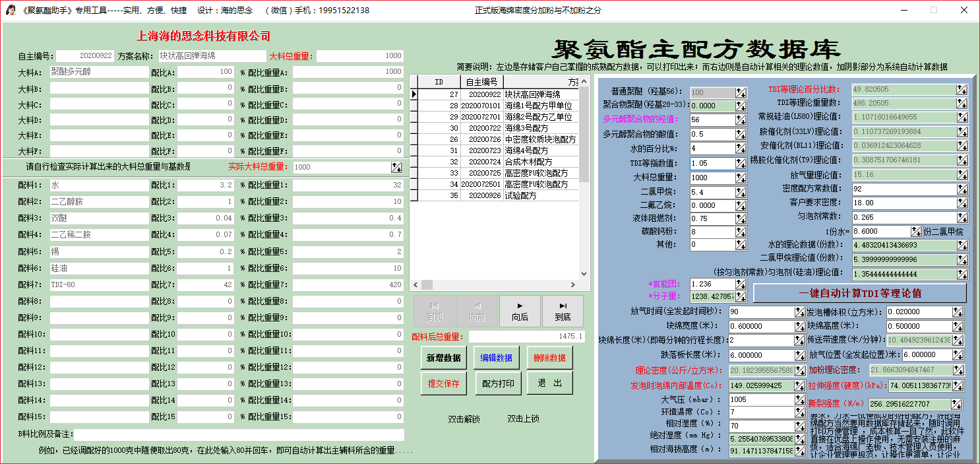Viewport: 980px width, 464px height.
Task: Click the arrow icon beside 放气量理论值 field
Action: coord(962,175)
